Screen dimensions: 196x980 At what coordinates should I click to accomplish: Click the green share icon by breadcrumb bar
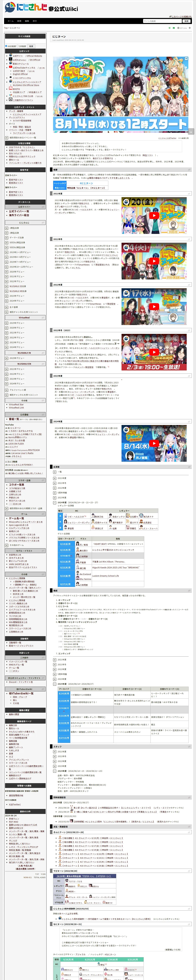tap(169, 28)
